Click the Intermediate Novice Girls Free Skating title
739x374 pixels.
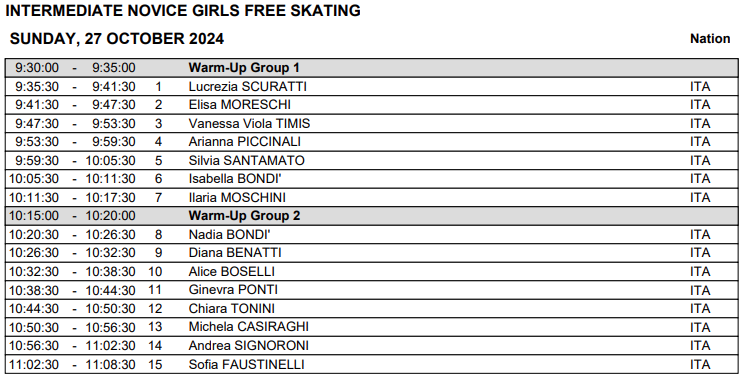(x=183, y=10)
